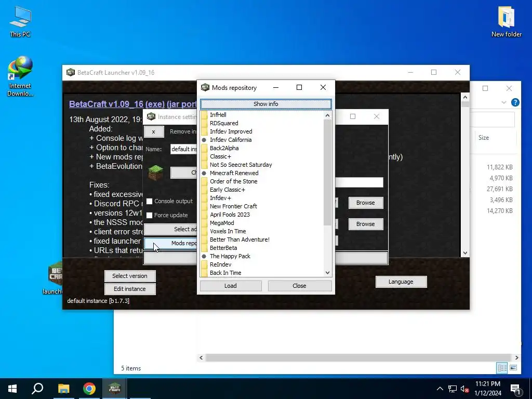Select Early Classic+ entry
Screen dimensions: 532x399
pyautogui.click(x=228, y=190)
